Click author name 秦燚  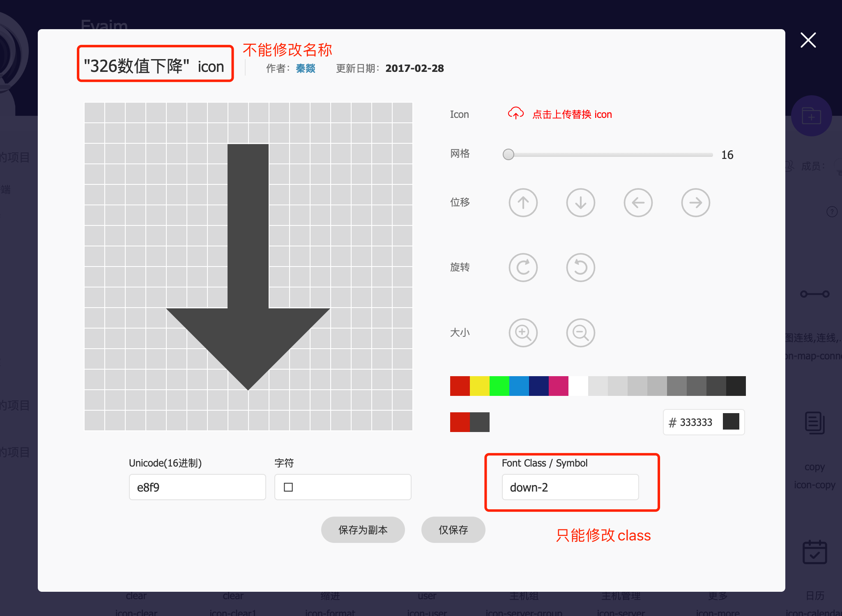[x=306, y=68]
